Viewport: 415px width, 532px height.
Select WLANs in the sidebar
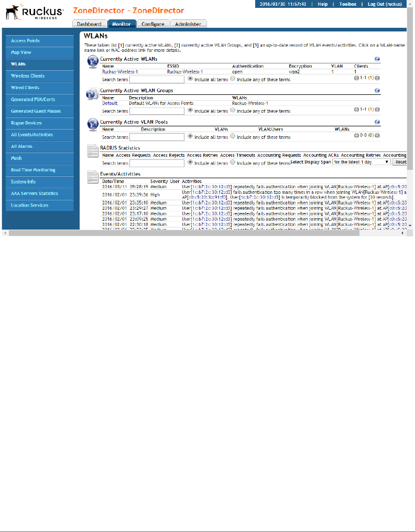coord(40,64)
